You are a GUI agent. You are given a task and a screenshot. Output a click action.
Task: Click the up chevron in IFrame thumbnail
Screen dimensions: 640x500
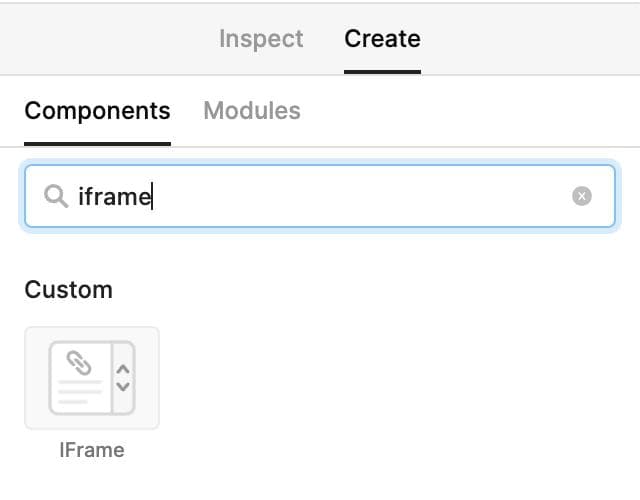coord(123,365)
